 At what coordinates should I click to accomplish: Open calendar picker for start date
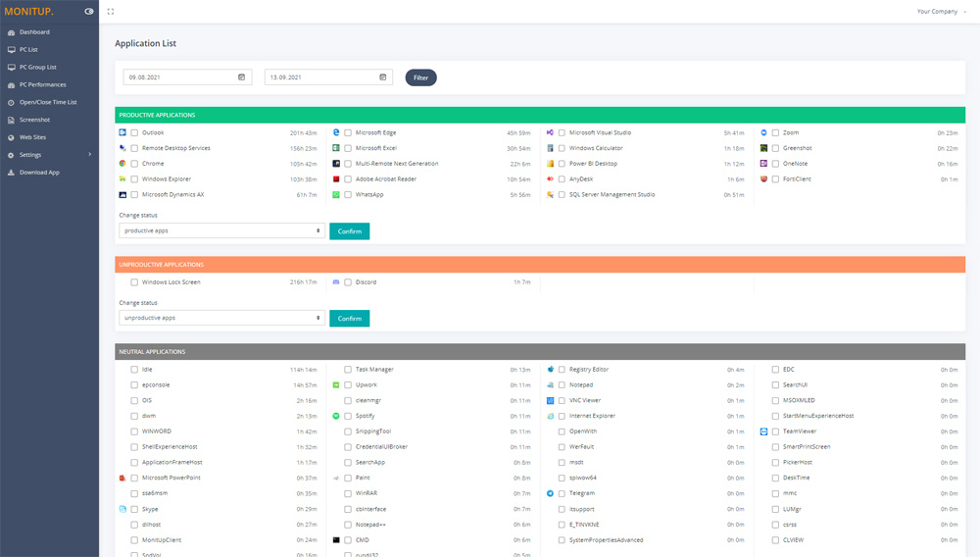(242, 76)
